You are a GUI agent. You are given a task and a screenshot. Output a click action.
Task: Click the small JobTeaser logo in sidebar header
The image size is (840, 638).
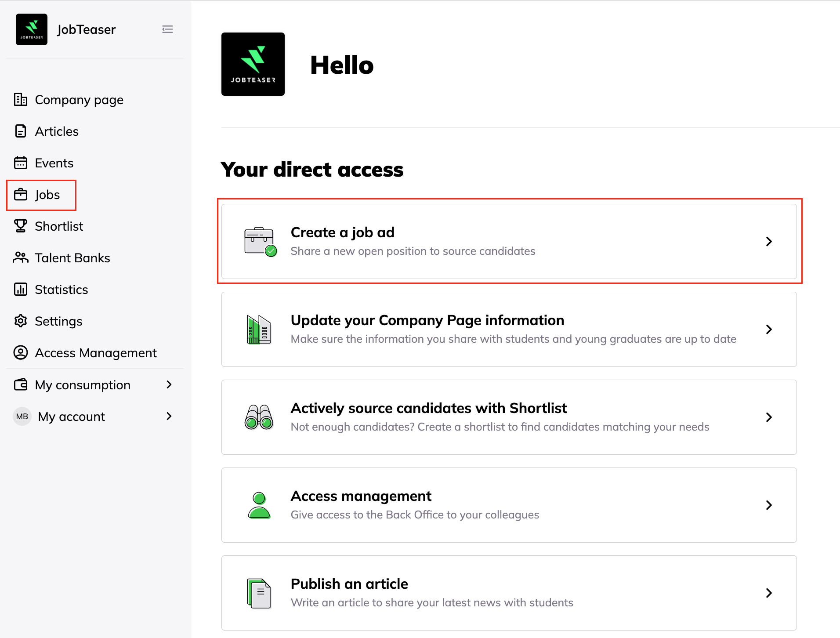tap(32, 29)
